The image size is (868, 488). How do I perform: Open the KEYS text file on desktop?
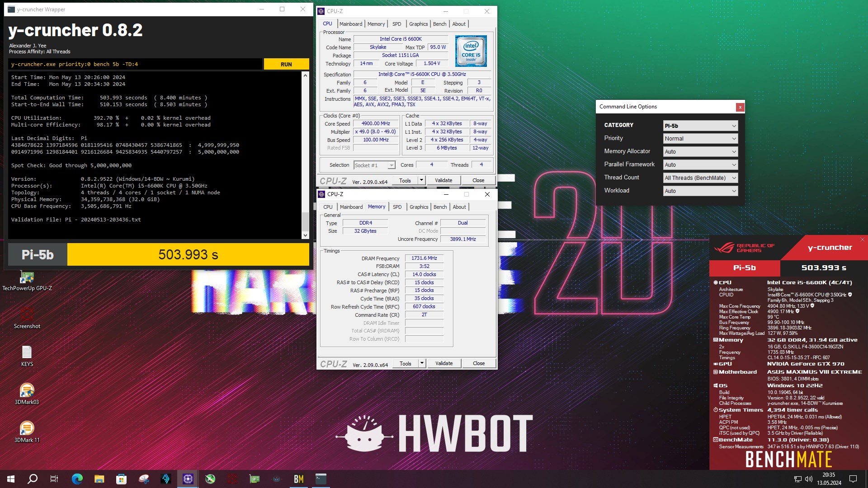click(x=27, y=356)
